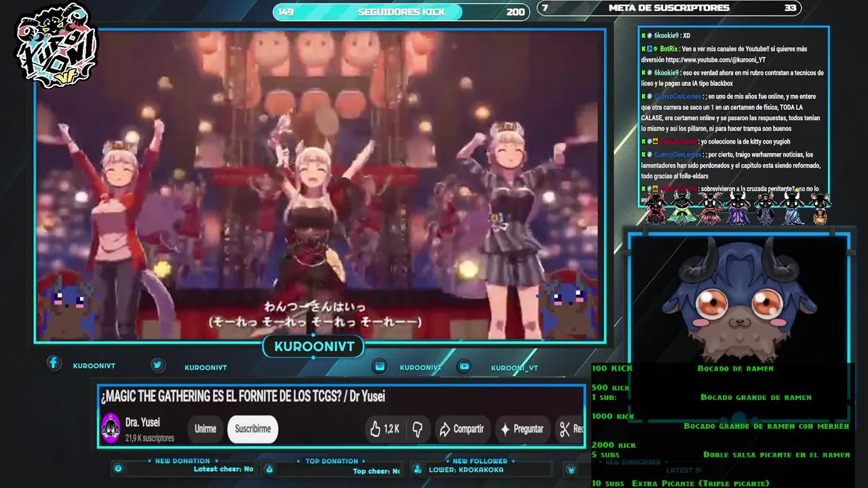868x488 pixels.
Task: Click the Twitter bird icon
Action: (157, 365)
